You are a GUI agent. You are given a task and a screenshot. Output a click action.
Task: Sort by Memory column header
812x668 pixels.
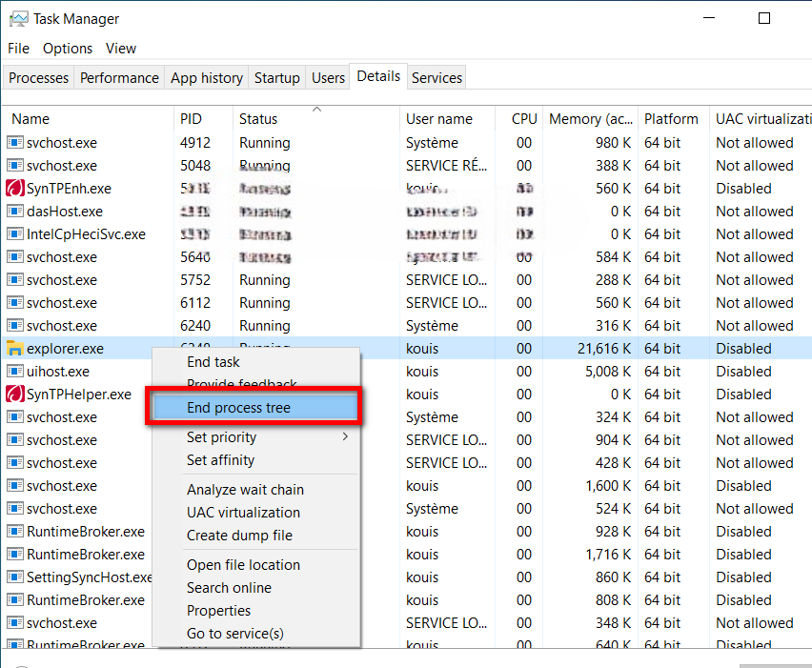590,119
